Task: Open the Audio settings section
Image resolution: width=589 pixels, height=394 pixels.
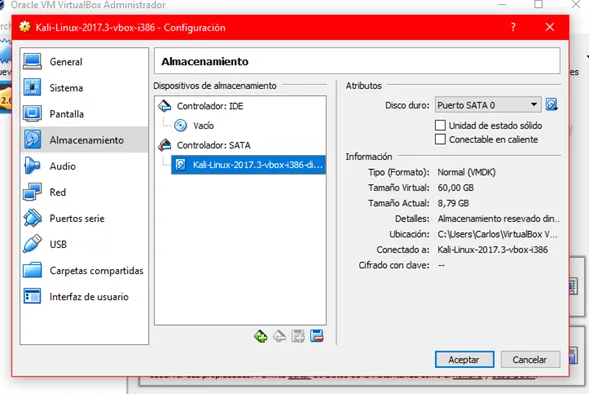Action: click(84, 166)
